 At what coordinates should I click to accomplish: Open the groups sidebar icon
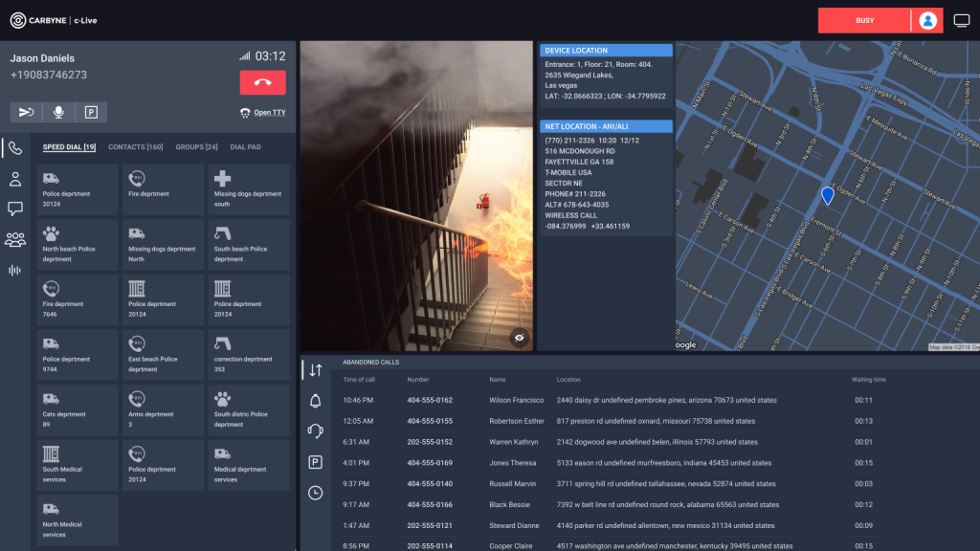point(15,239)
